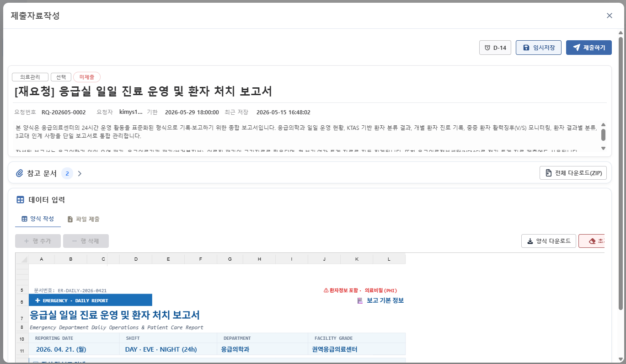This screenshot has width=626, height=364.
Task: Click last saved time 2026-05-15 16:48:02
Action: tap(284, 112)
